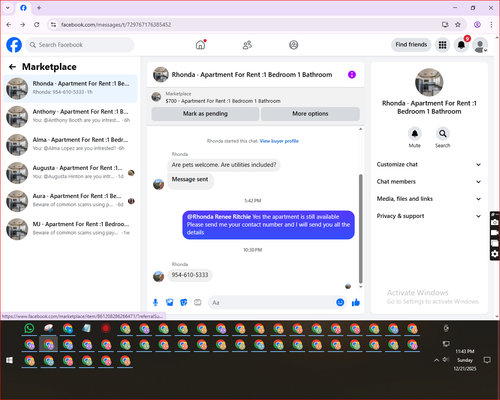This screenshot has width=500, height=400.
Task: Open the Facebook menu grid icon
Action: pyautogui.click(x=442, y=45)
